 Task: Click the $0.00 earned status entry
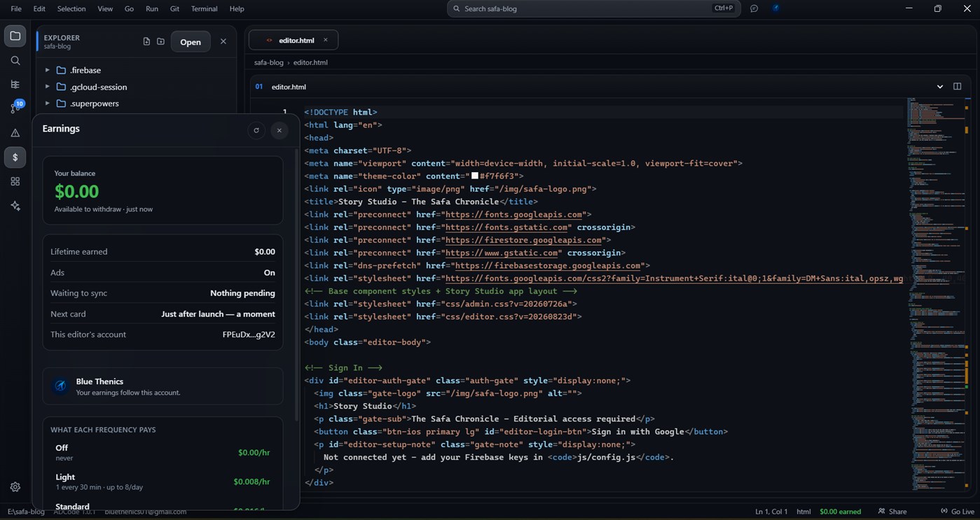click(x=840, y=512)
